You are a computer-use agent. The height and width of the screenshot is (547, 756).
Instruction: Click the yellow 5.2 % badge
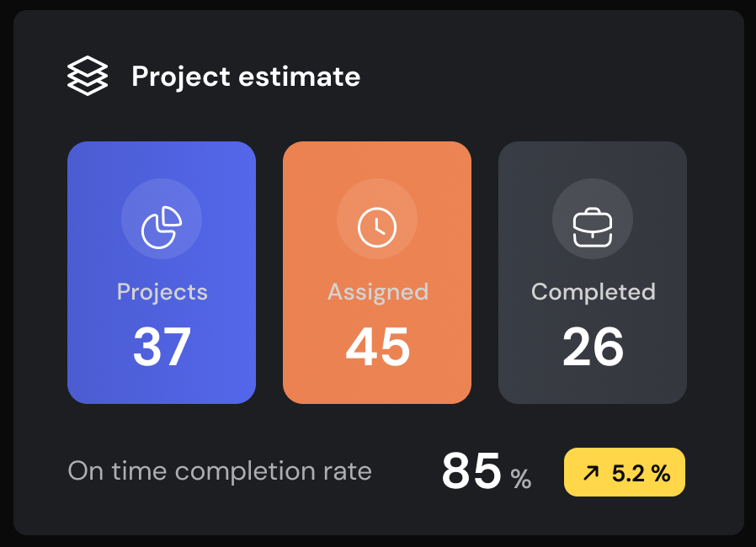625,473
